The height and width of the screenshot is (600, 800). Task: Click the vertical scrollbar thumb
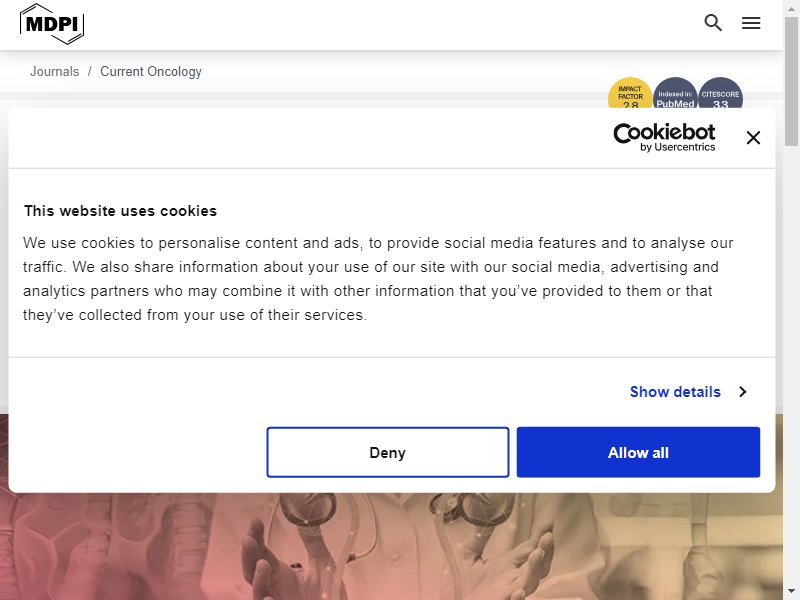click(x=791, y=82)
